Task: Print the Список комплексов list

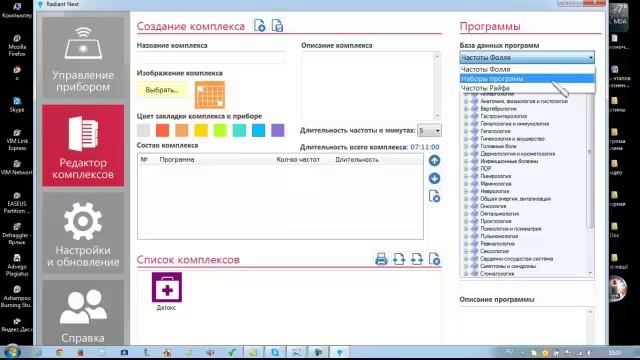Action: [381, 259]
